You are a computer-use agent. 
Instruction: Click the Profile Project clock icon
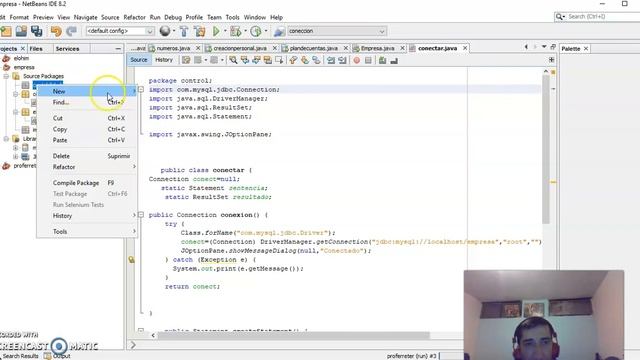(x=256, y=31)
